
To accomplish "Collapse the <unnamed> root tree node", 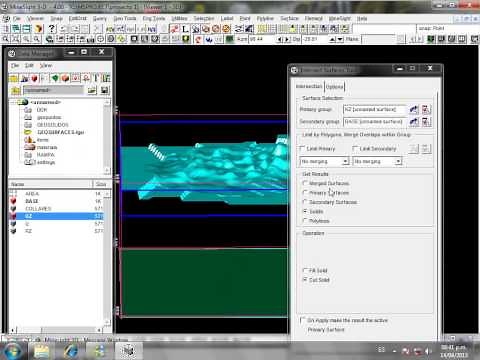I will [14, 102].
